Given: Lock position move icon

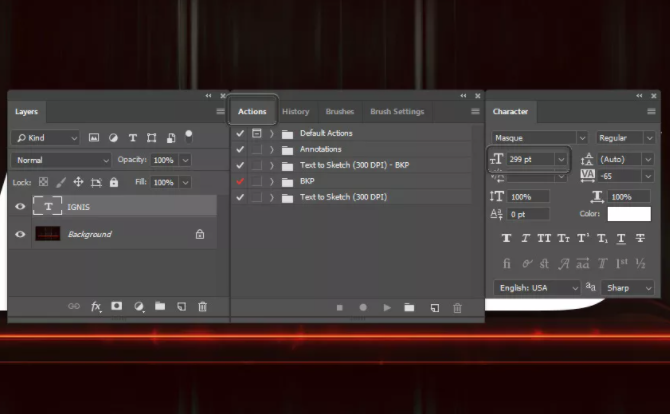Looking at the screenshot, I should (x=78, y=182).
